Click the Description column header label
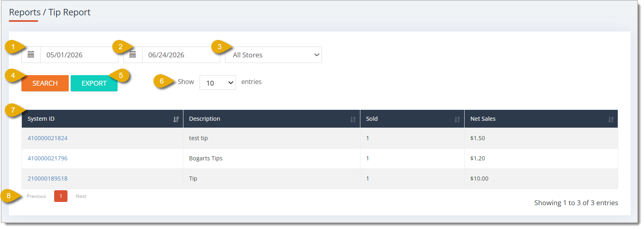The image size is (644, 229). 204,119
